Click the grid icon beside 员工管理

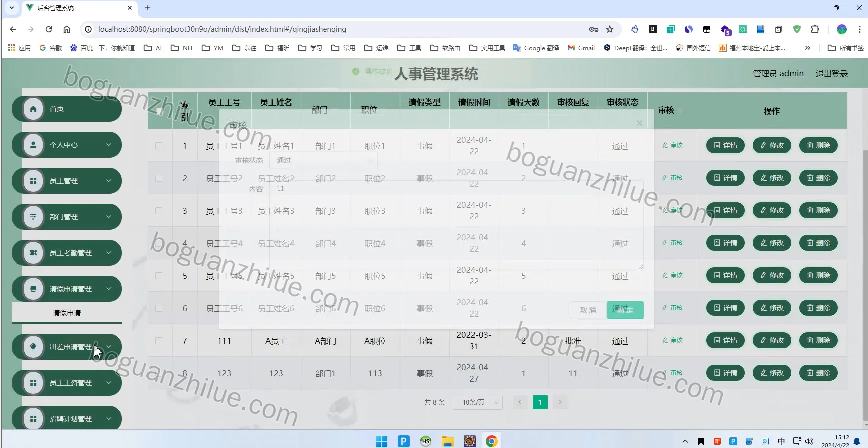tap(33, 181)
